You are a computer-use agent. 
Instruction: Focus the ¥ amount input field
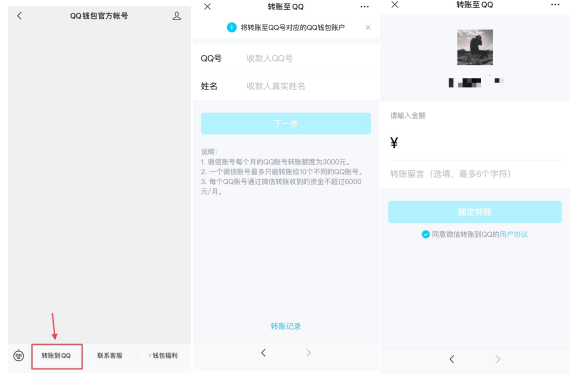pos(475,143)
